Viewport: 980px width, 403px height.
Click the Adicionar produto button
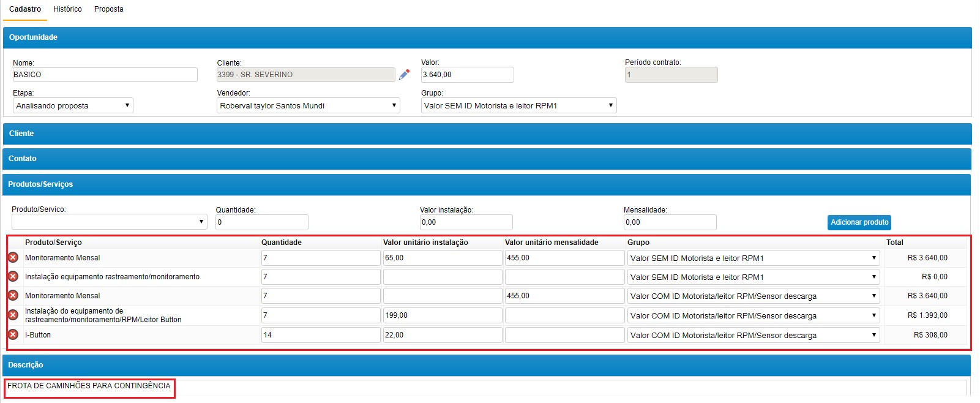coord(859,222)
